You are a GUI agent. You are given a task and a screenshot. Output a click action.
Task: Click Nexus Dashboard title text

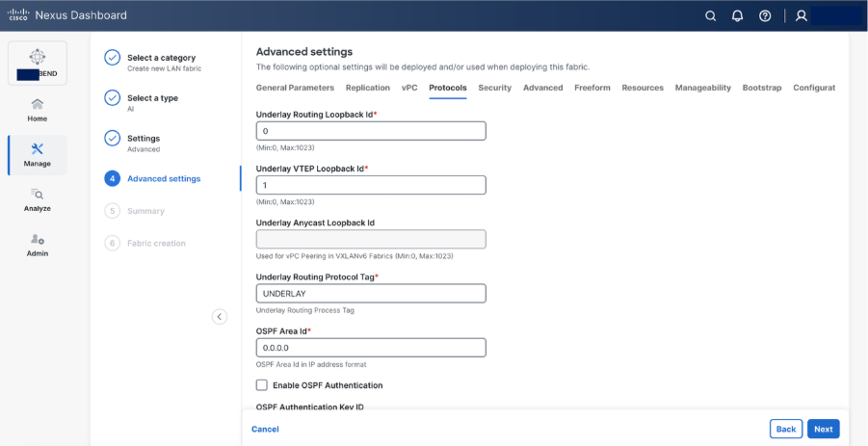pos(81,15)
